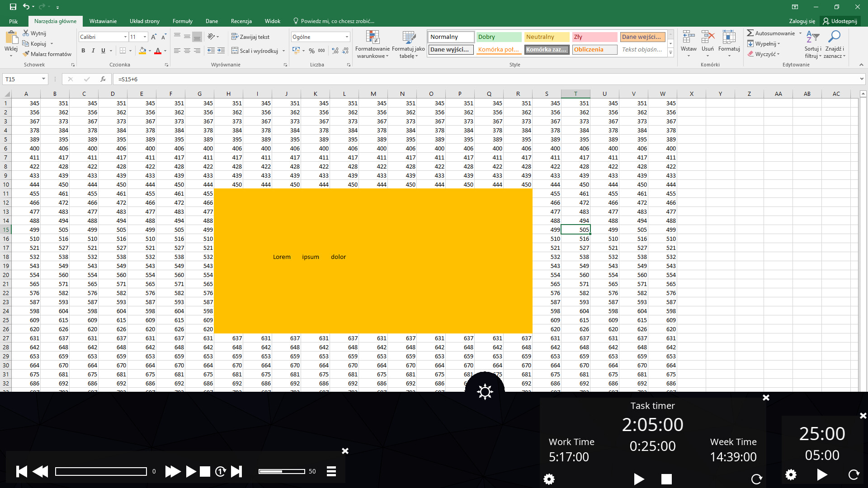Start the Task timer playback

639,479
